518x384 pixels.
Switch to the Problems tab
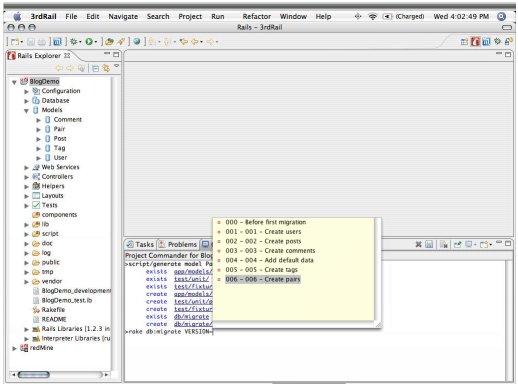coord(178,244)
